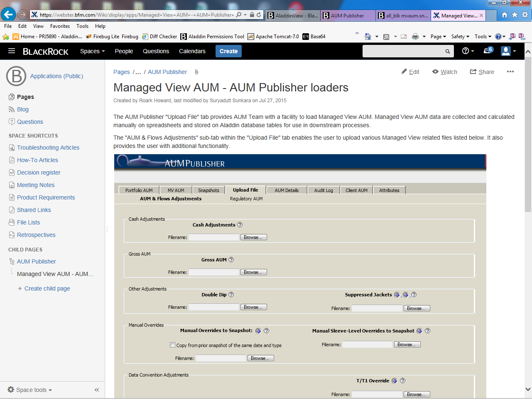Screen dimensions: 532x399
Task: Click the home icon in the command bar
Action: coord(368,37)
